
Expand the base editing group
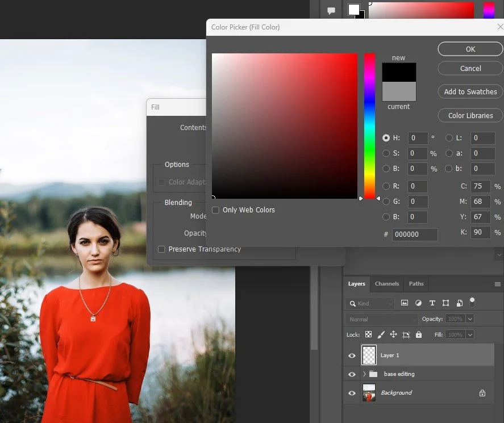point(364,374)
